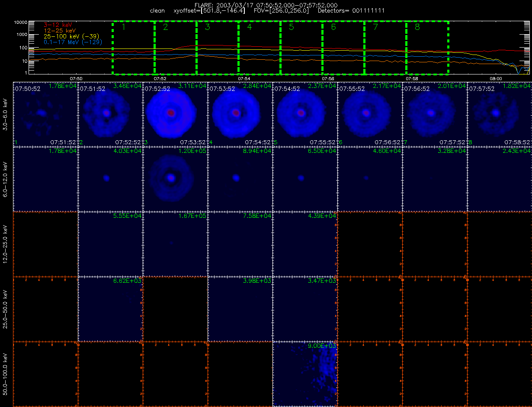Open the 3.0-6.0 keV image with peak 3.46E+04
This screenshot has width=532, height=407.
pos(110,114)
